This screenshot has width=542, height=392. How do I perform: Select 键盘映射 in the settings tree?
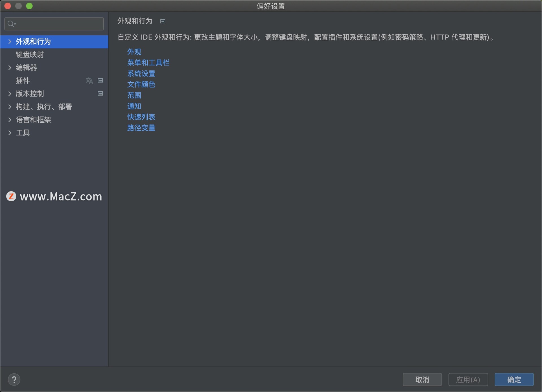[x=54, y=55]
